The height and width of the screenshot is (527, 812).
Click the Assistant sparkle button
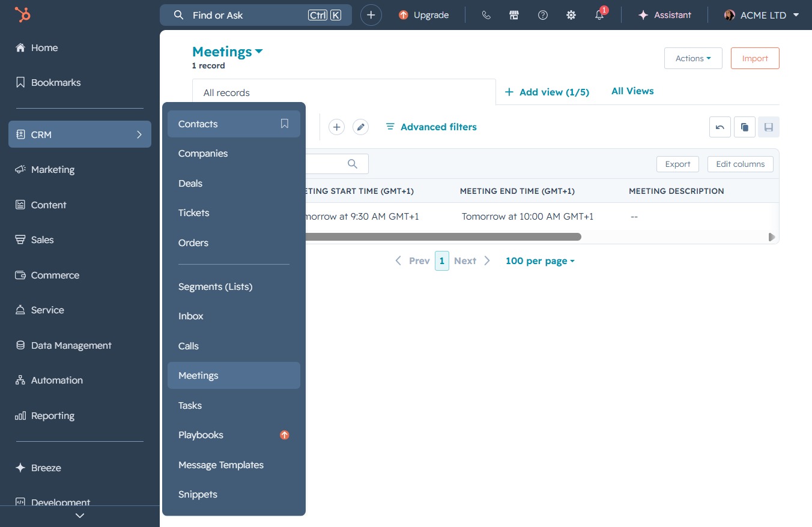coord(665,15)
